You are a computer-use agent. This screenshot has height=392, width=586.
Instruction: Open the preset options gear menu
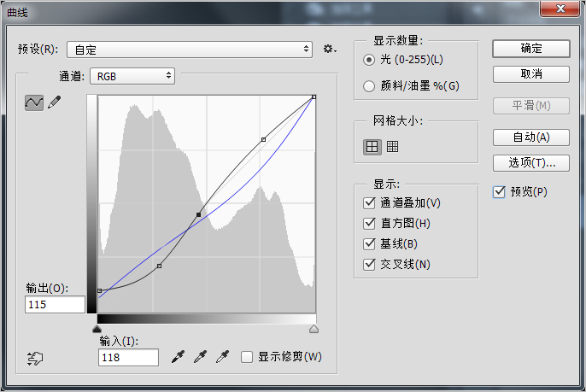[x=330, y=49]
